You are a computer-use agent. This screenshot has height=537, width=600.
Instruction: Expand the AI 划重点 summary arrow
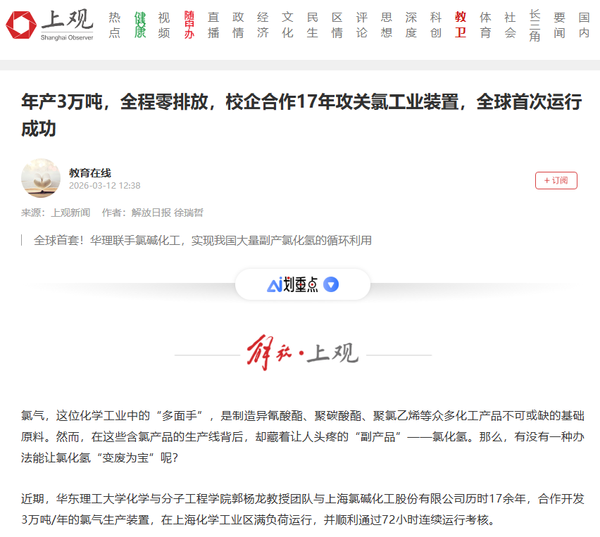[331, 285]
